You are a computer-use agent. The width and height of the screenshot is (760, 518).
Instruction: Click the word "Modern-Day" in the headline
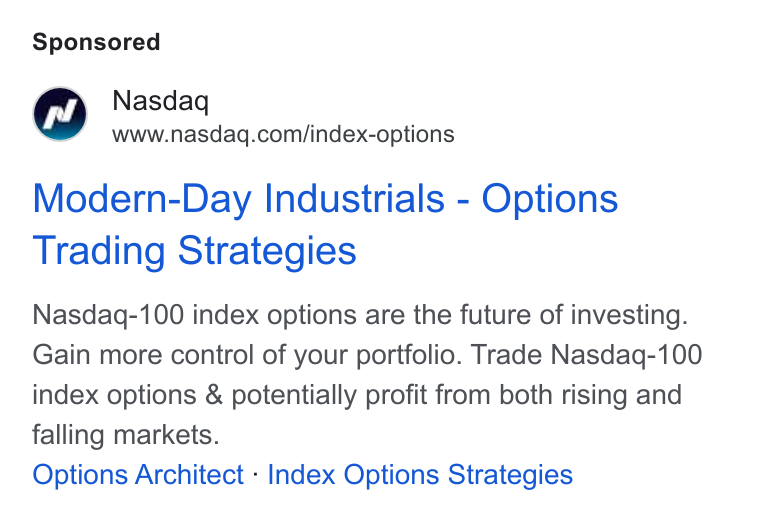click(142, 199)
